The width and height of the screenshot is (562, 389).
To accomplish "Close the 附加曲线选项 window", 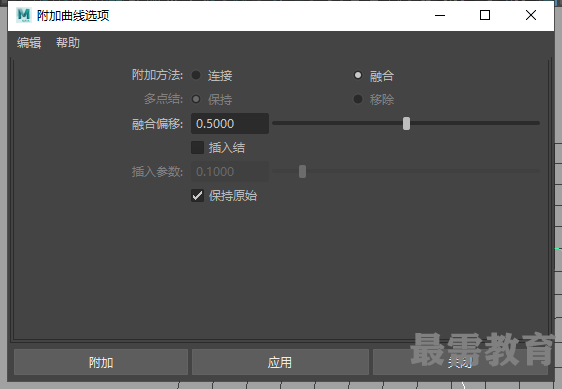I will tap(531, 15).
